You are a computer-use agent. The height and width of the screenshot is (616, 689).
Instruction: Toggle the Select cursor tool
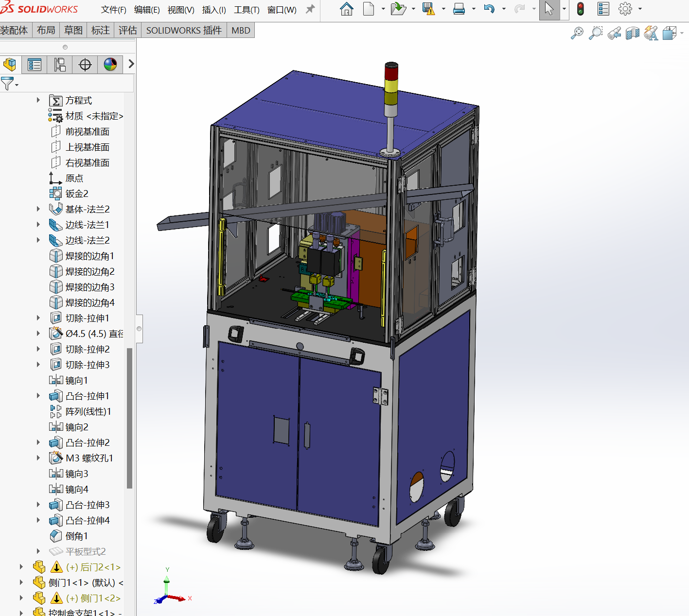[x=549, y=9]
